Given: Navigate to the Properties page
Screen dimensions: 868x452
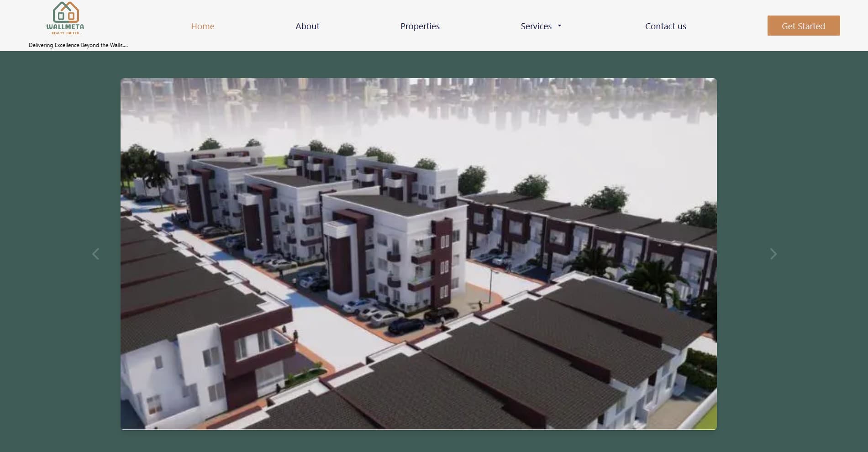Looking at the screenshot, I should click(x=420, y=26).
